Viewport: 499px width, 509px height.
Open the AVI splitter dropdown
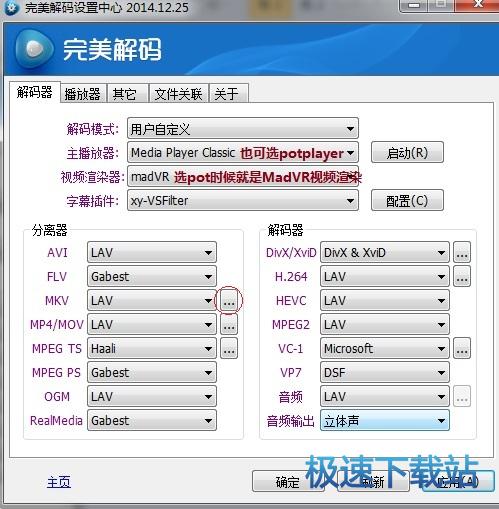pyautogui.click(x=152, y=253)
